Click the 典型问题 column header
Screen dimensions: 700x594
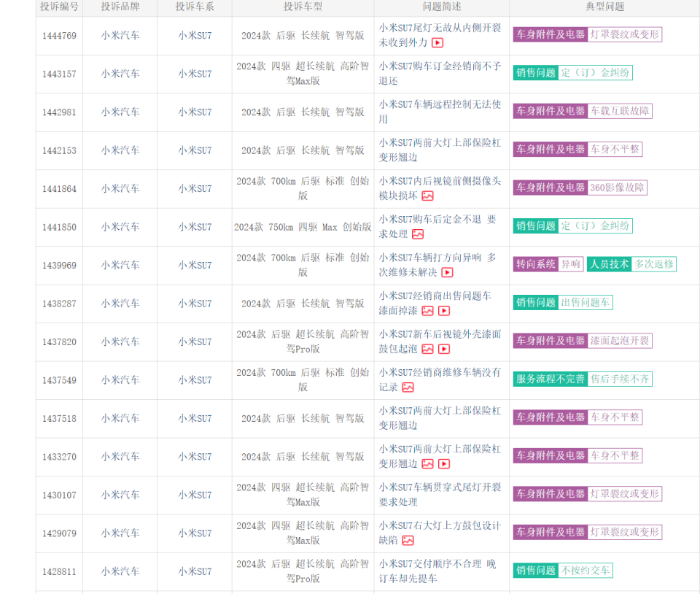pos(604,7)
